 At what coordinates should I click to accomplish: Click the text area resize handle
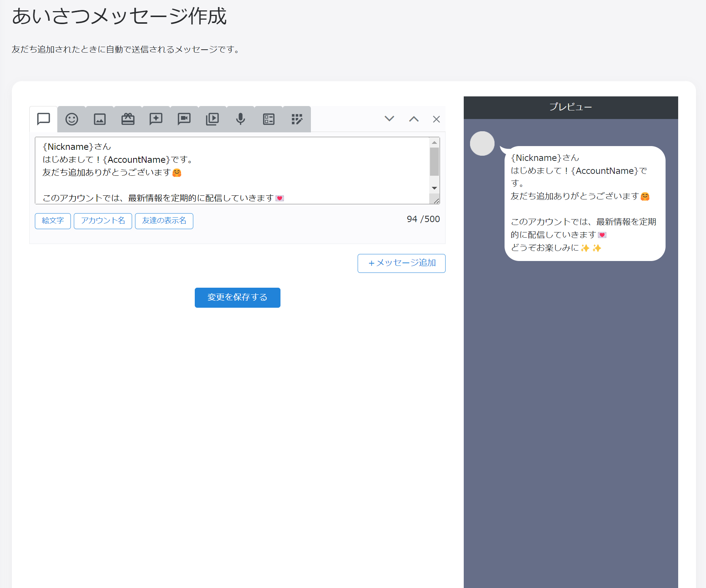436,201
